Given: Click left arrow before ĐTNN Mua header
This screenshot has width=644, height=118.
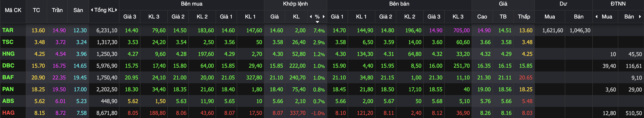Looking at the screenshot, I should 597,16.
